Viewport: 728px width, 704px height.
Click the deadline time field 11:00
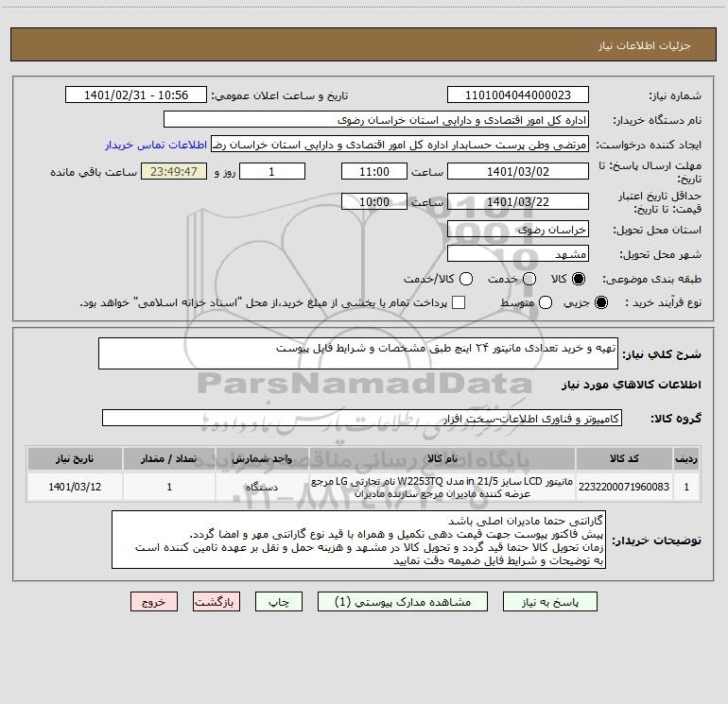click(x=374, y=172)
